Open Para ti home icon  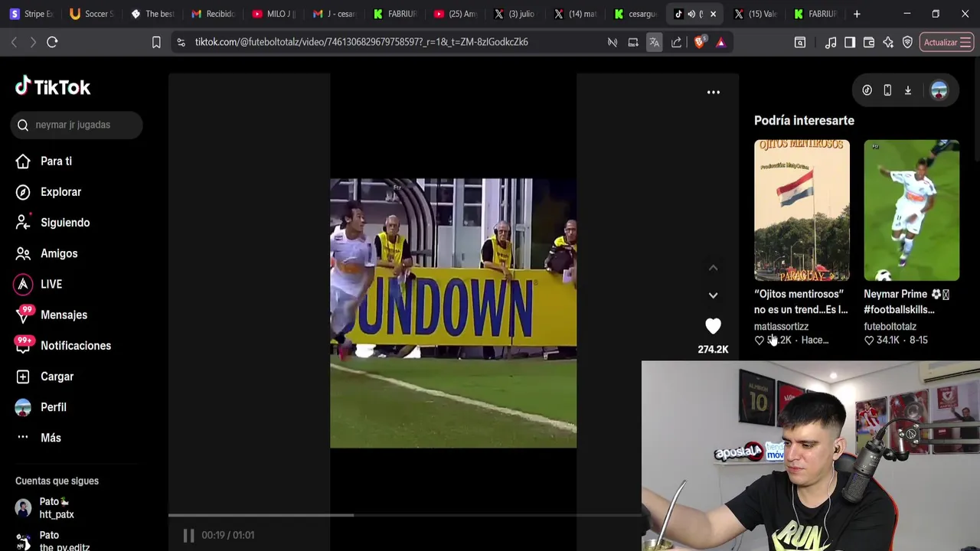pyautogui.click(x=23, y=161)
